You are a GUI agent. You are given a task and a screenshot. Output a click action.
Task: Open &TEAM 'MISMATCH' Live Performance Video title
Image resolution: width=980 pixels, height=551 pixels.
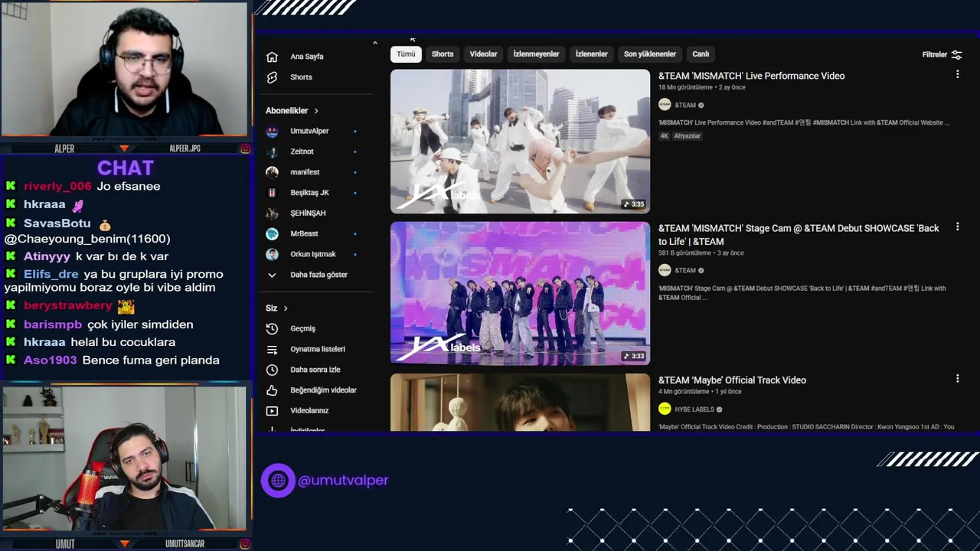click(751, 76)
